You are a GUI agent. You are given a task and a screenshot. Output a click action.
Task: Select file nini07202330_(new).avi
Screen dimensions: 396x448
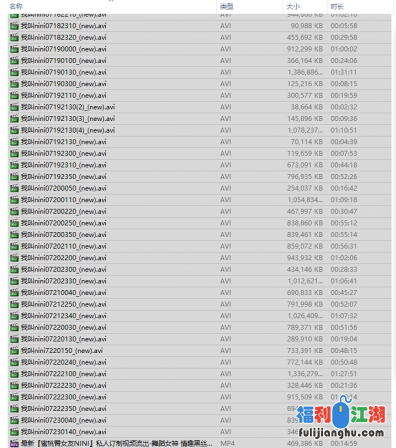point(199,281)
